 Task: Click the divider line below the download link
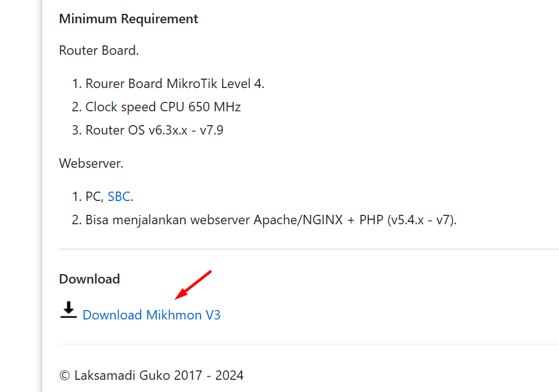click(309, 344)
